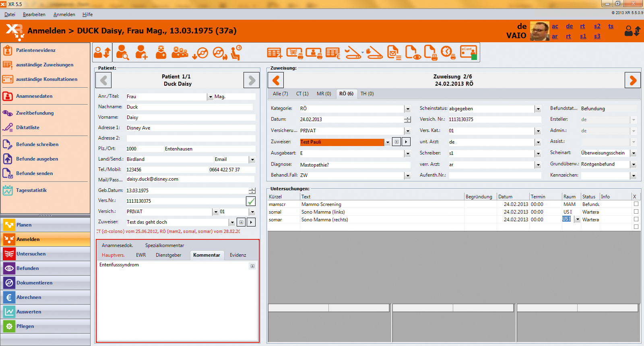Click the document preview eye icon

pyautogui.click(x=413, y=53)
